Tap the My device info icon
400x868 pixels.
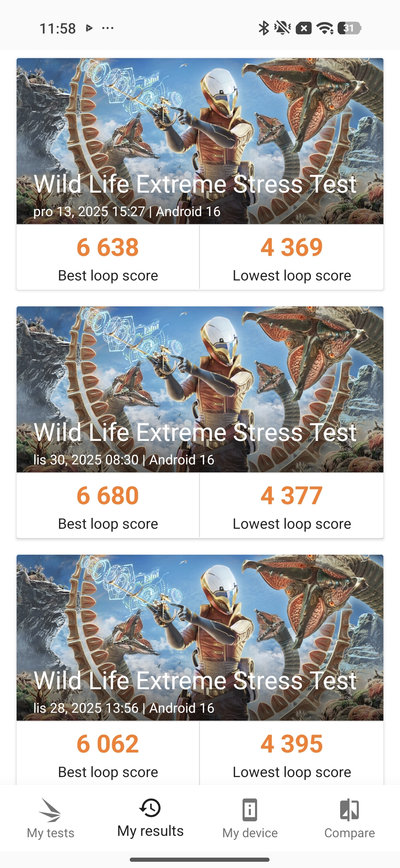[x=250, y=810]
